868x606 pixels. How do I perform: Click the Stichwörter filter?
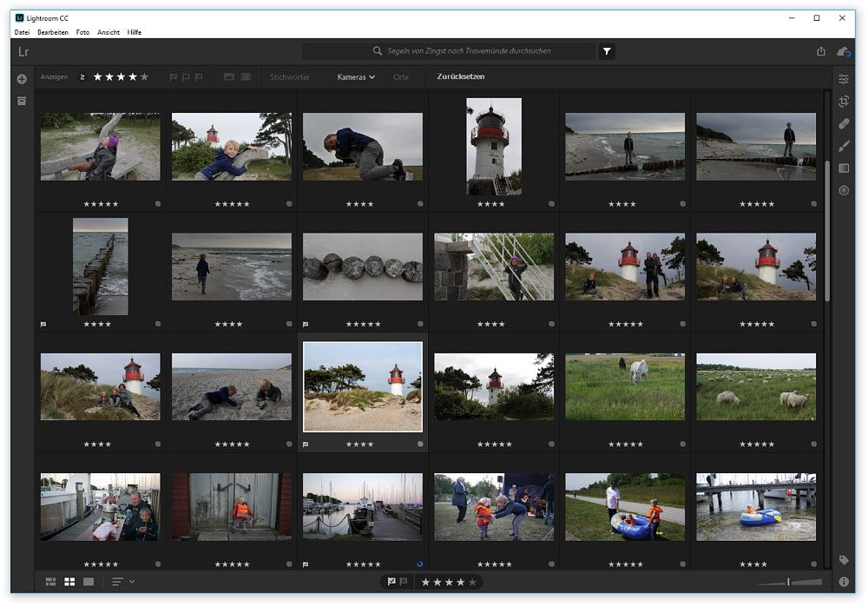[290, 77]
